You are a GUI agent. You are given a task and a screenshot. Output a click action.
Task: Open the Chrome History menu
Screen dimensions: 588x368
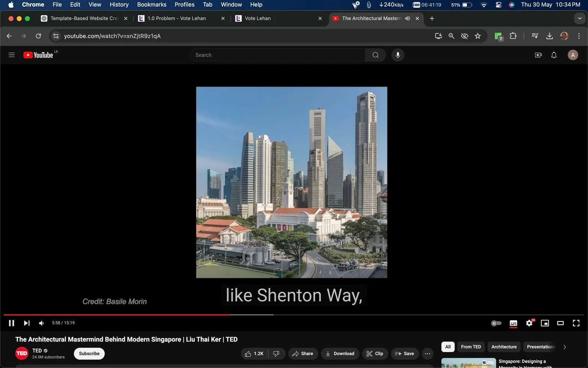point(119,4)
